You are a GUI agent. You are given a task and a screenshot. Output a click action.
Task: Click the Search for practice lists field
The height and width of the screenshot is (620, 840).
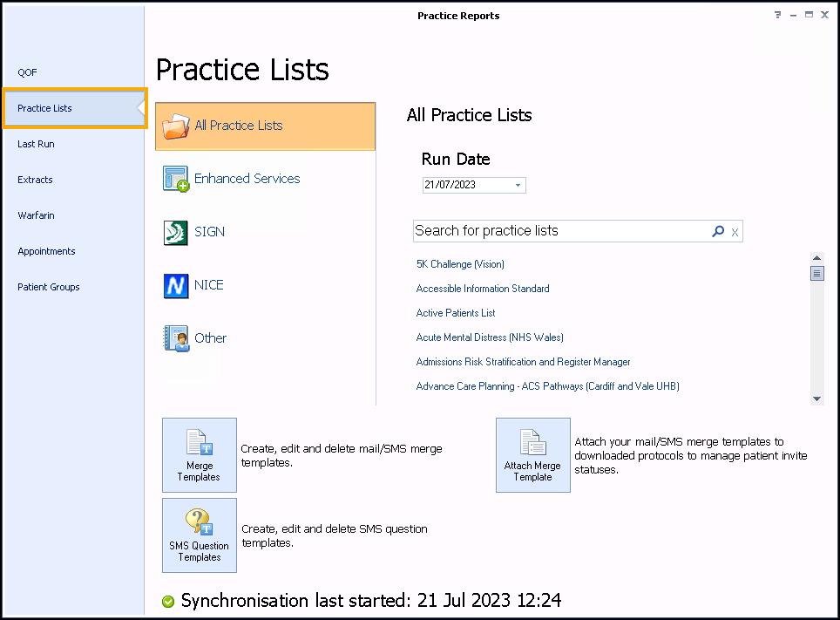pos(558,231)
